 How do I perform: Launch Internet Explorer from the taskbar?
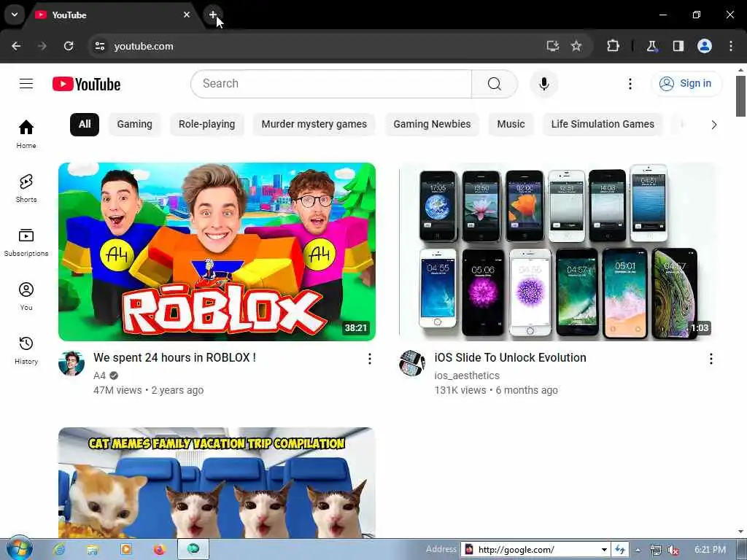[59, 550]
